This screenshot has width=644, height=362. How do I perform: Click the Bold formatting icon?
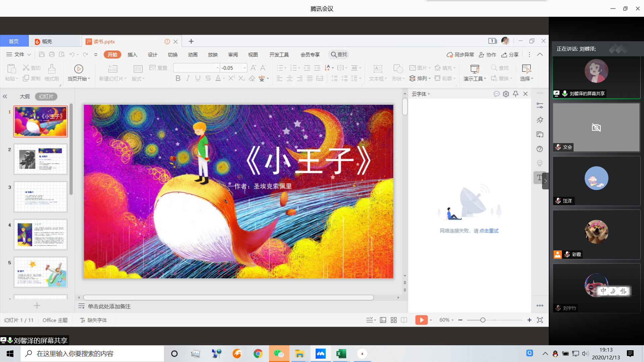[x=178, y=78]
